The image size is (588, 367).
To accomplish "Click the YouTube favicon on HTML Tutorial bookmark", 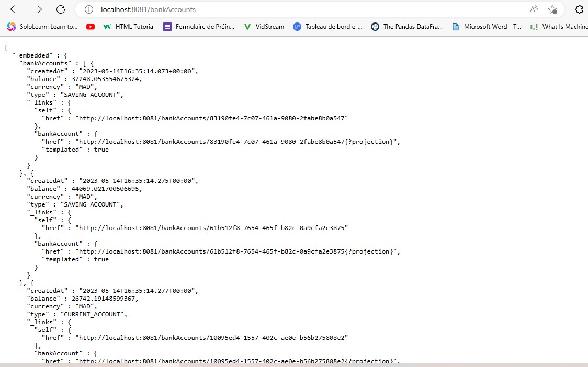I will tap(91, 27).
